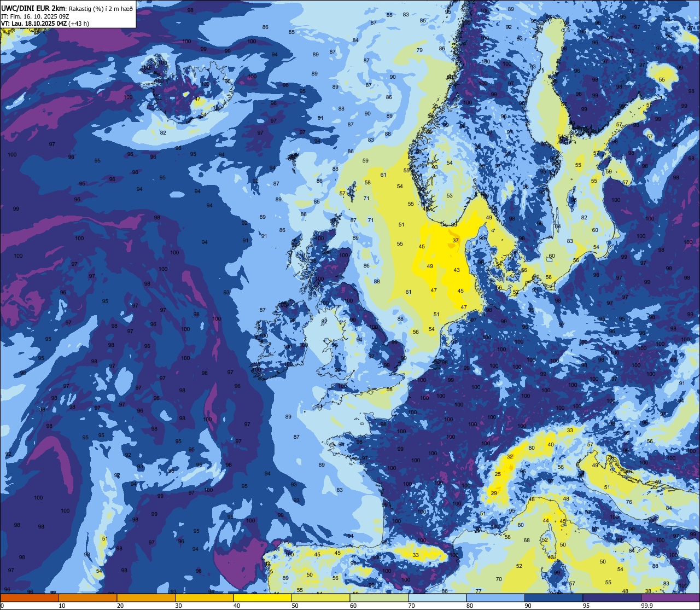This screenshot has width=700, height=610.
Task: Click the 29 humidity value on the map
Action: tap(494, 493)
